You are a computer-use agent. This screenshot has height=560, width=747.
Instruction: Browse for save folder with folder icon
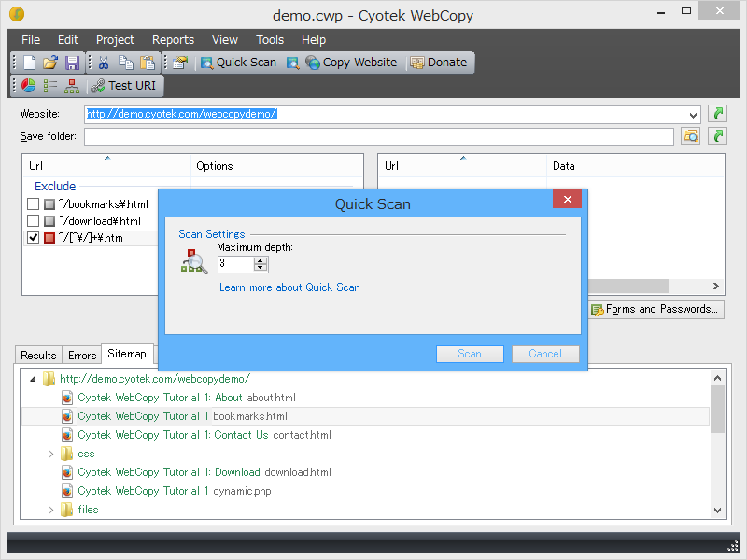click(x=690, y=136)
